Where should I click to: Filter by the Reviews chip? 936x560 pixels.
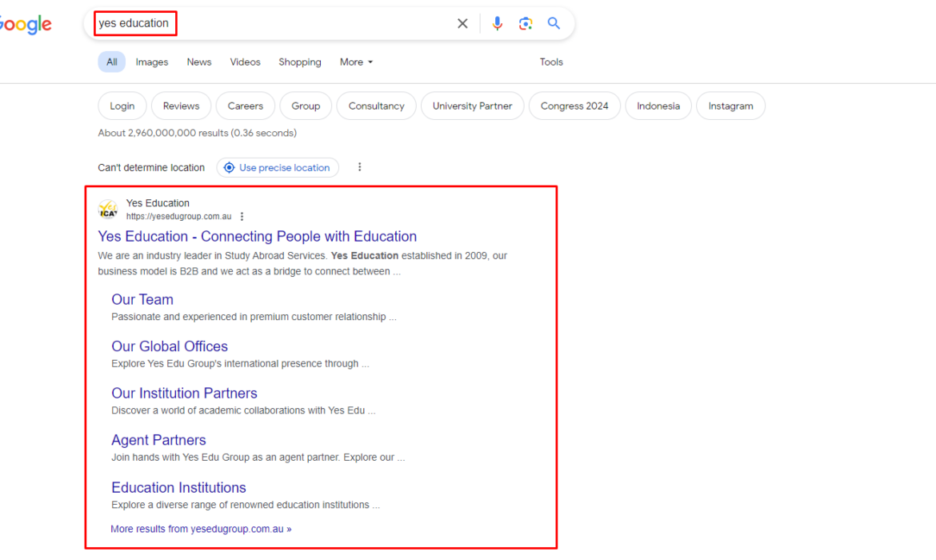click(x=181, y=106)
